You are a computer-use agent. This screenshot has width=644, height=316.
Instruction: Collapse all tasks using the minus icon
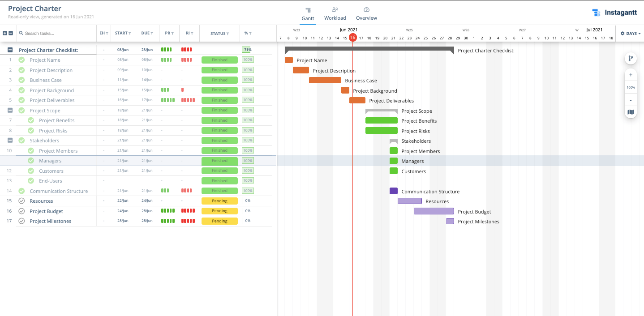[10, 33]
